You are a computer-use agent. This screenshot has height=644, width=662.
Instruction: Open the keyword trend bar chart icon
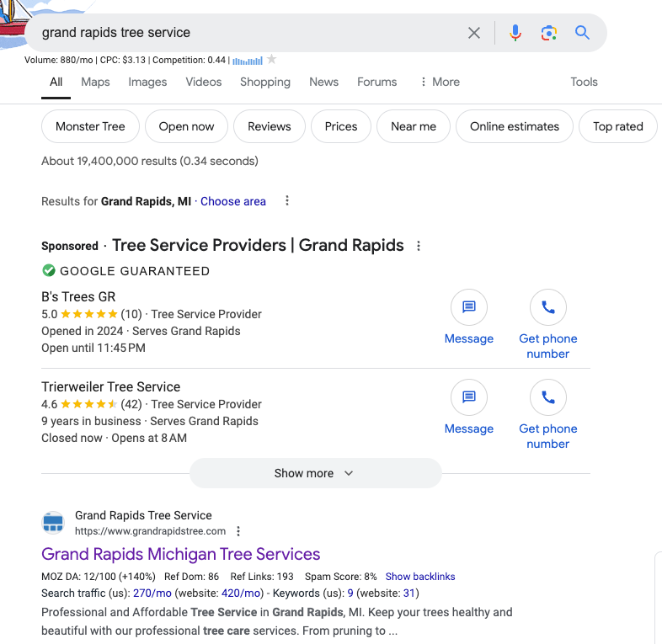click(248, 61)
